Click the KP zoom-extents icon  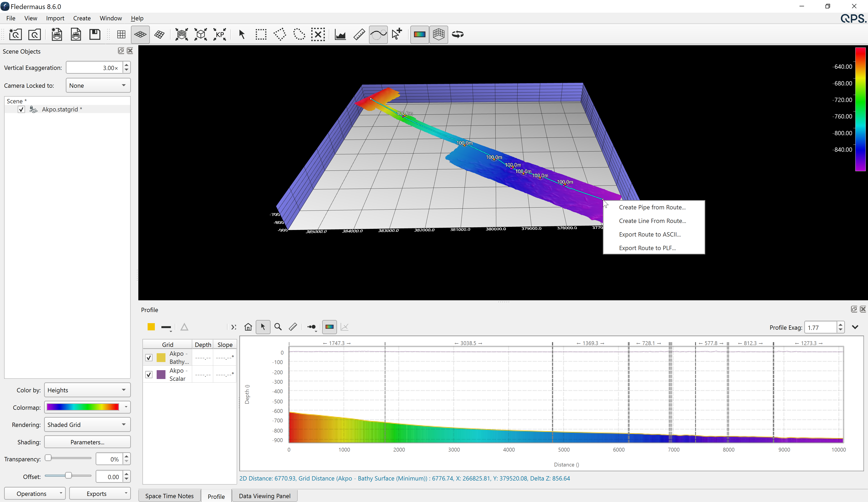click(219, 34)
